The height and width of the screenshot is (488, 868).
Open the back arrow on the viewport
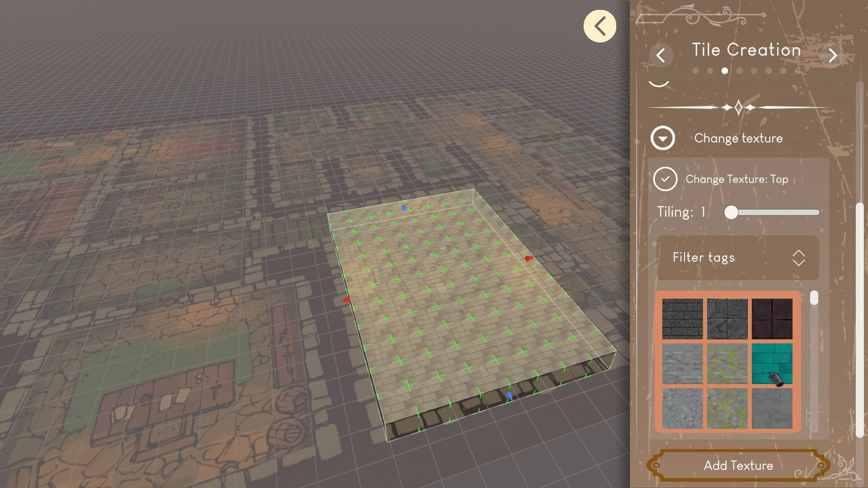point(600,26)
